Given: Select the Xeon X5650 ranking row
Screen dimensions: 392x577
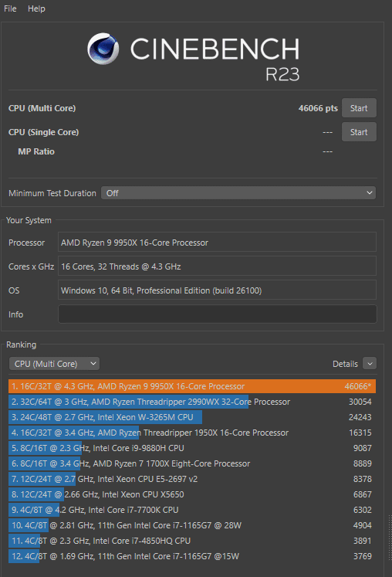Looking at the screenshot, I should click(x=192, y=494).
